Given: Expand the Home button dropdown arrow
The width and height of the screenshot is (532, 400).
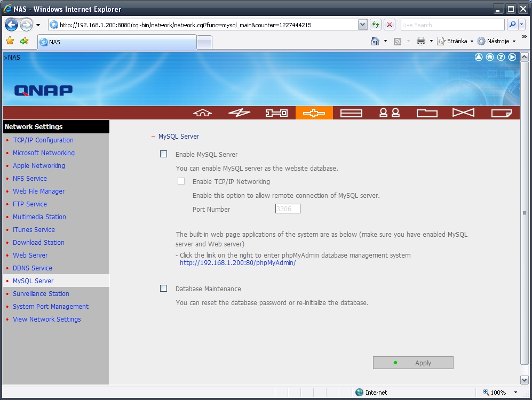Looking at the screenshot, I should [385, 41].
